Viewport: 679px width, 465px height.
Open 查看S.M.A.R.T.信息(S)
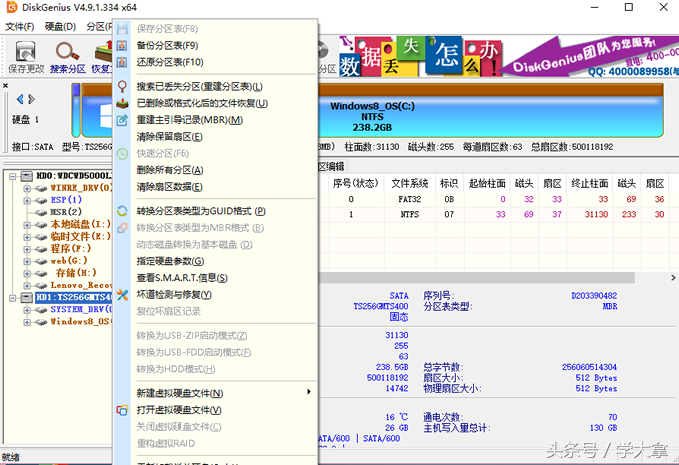[x=216, y=278]
